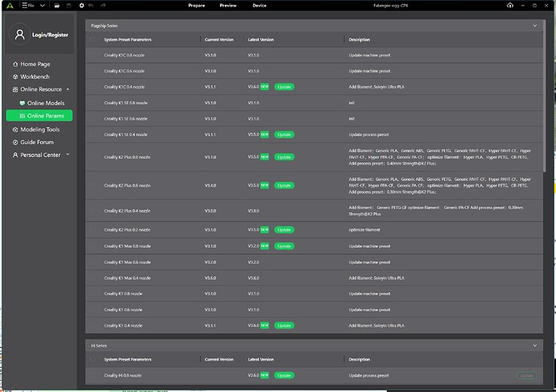Expand the chevron dropdown beside File

pos(43,6)
